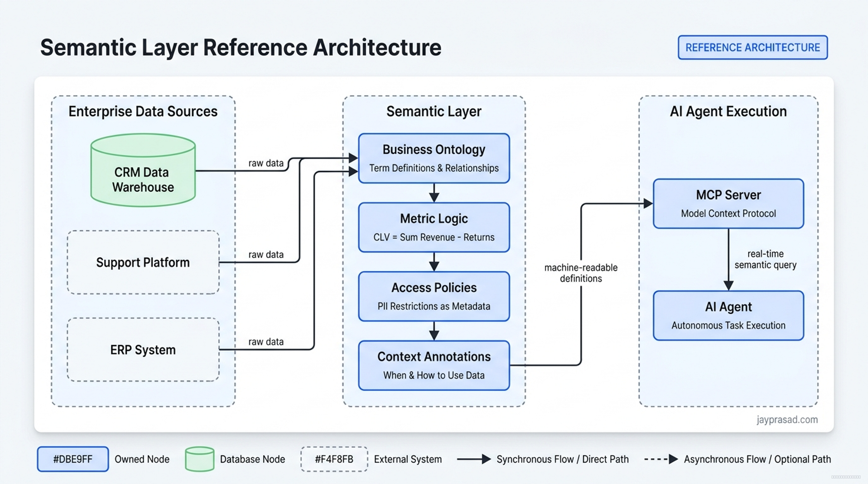Open the jayprasad.com link
The height and width of the screenshot is (484, 868).
tap(787, 420)
